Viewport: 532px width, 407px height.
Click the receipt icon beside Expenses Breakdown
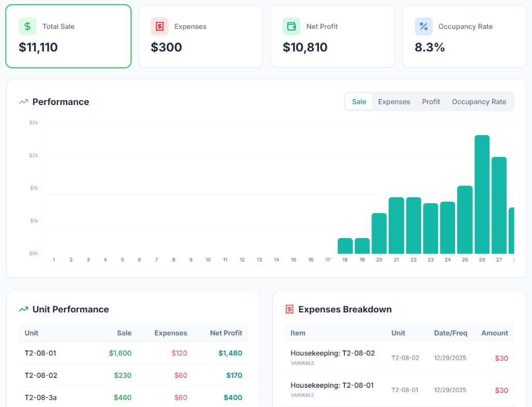[x=289, y=309]
